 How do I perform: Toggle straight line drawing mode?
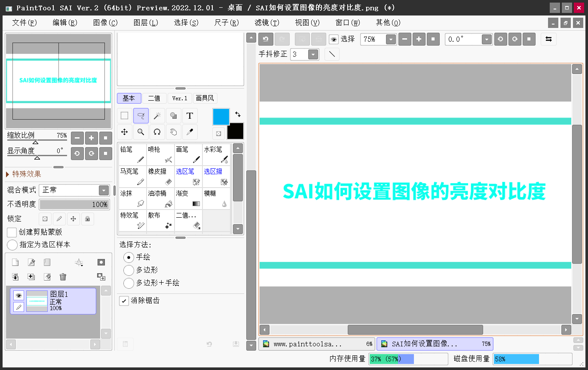[x=332, y=54]
